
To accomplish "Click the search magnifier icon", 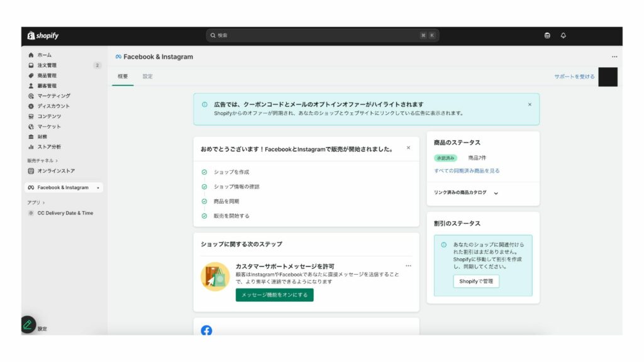I will pos(213,35).
